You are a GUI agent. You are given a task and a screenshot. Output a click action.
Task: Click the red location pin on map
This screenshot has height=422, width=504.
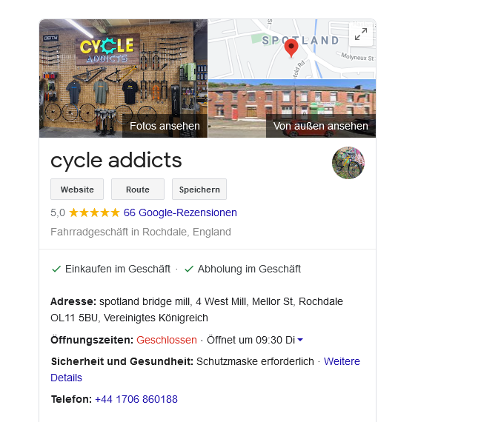pos(291,48)
